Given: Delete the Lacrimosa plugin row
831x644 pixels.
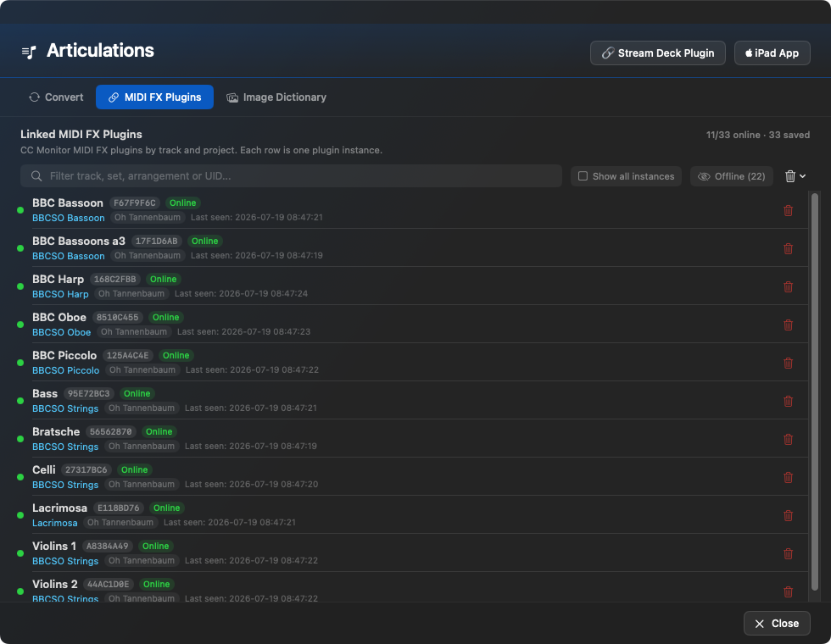Looking at the screenshot, I should click(788, 515).
